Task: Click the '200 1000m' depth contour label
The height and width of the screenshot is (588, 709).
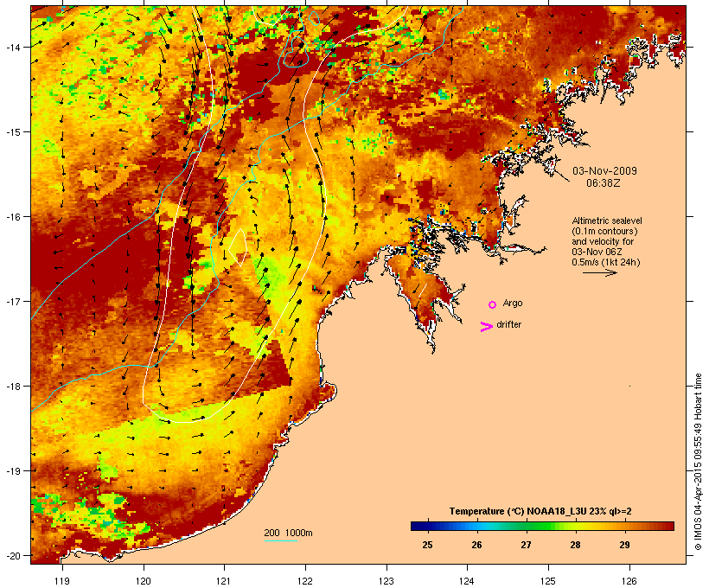Action: click(288, 533)
